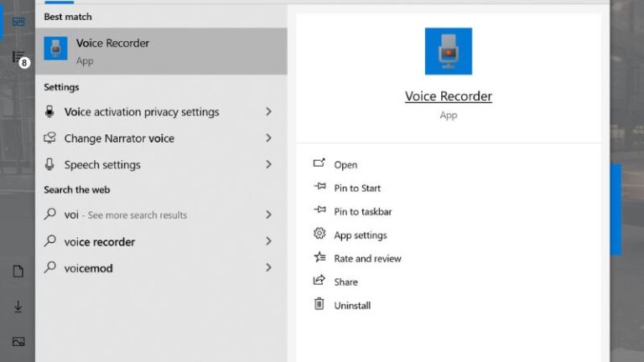Expand the voicemod web result chevron
Viewport: 644px width, 362px height.
[268, 268]
